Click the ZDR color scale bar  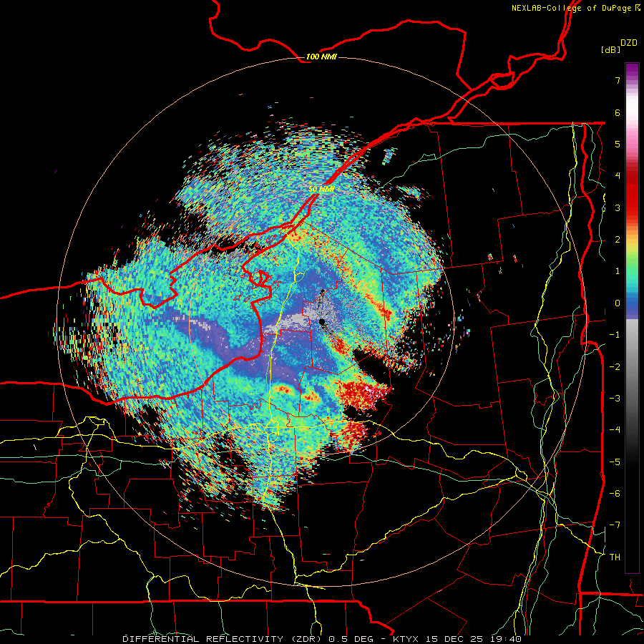pyautogui.click(x=632, y=318)
